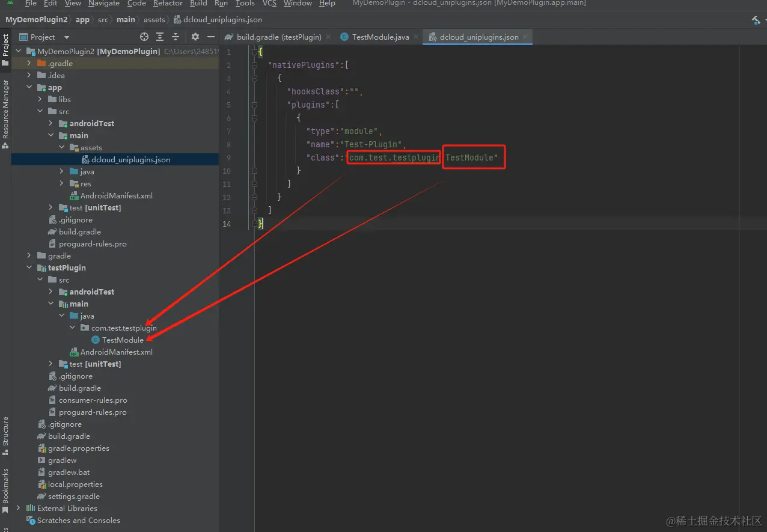Open the Refactor menu

pos(168,3)
